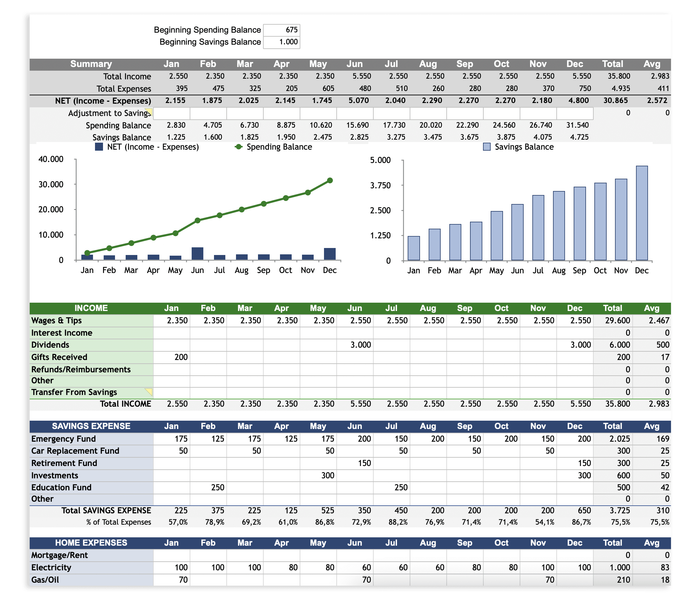Select the Gas/Oil total 210
Viewport: 700px width, 600px height.
coord(613,580)
